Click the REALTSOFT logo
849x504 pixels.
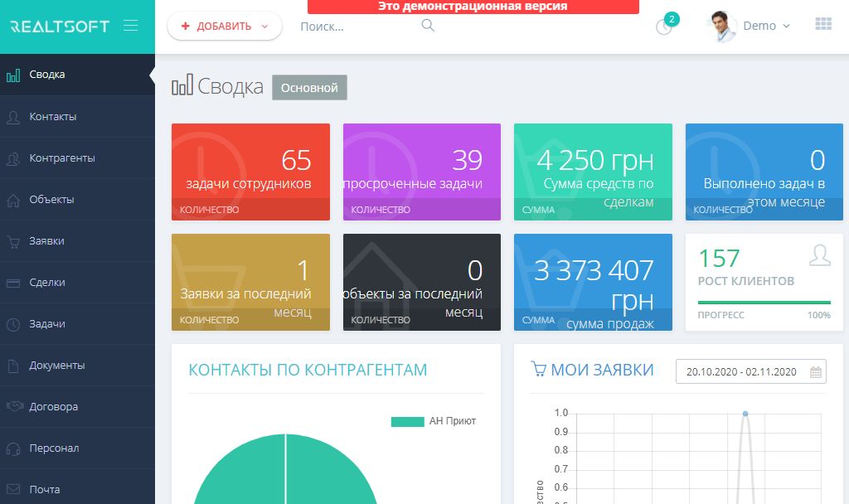click(60, 27)
